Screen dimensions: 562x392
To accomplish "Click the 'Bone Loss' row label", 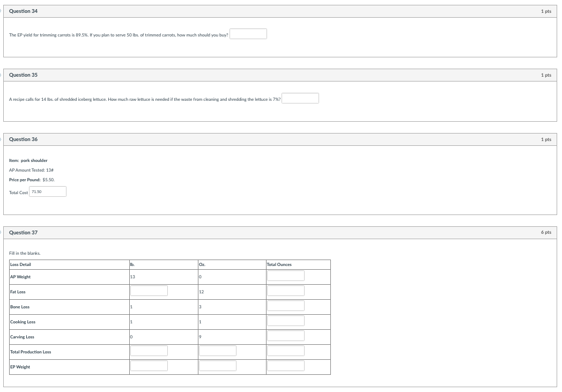I will (x=20, y=307).
